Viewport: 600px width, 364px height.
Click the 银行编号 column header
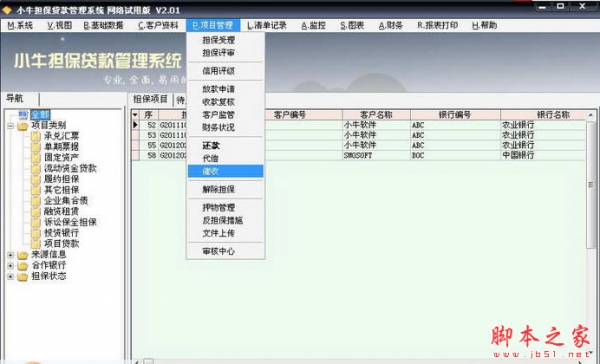click(455, 115)
